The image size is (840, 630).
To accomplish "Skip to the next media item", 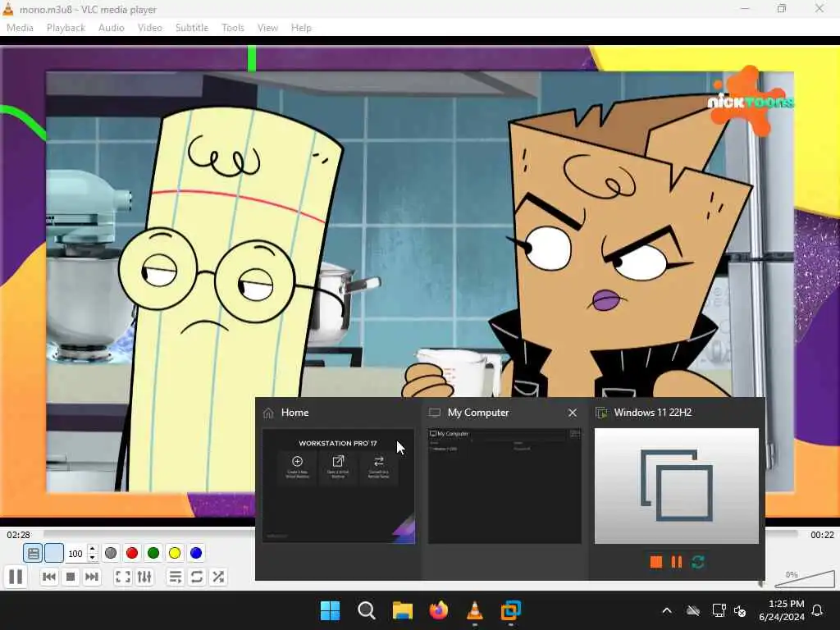I will click(x=92, y=577).
